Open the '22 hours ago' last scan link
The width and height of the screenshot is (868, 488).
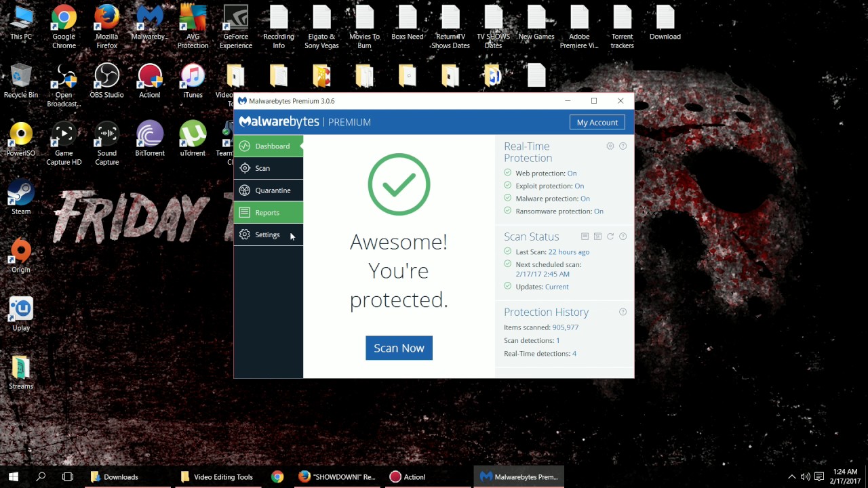pyautogui.click(x=568, y=252)
